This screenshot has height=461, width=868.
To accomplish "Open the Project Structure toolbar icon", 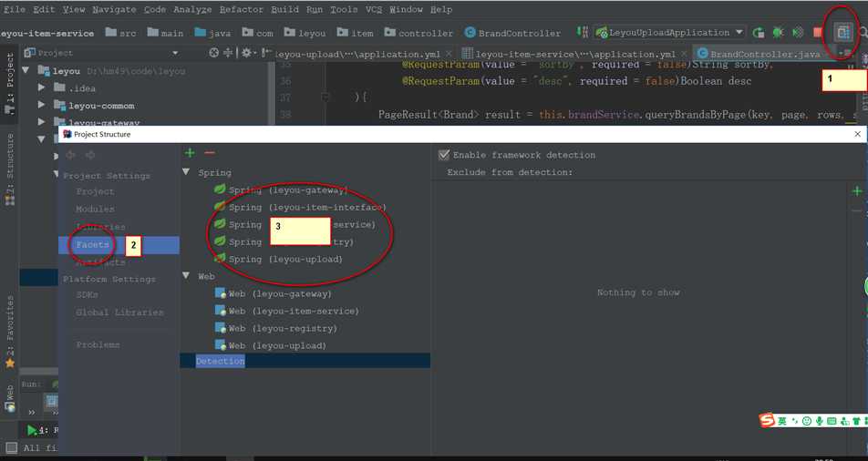I will click(x=842, y=32).
